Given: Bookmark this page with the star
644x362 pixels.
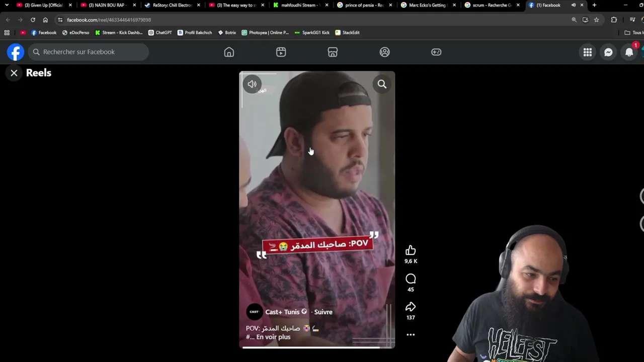Looking at the screenshot, I should pyautogui.click(x=596, y=20).
